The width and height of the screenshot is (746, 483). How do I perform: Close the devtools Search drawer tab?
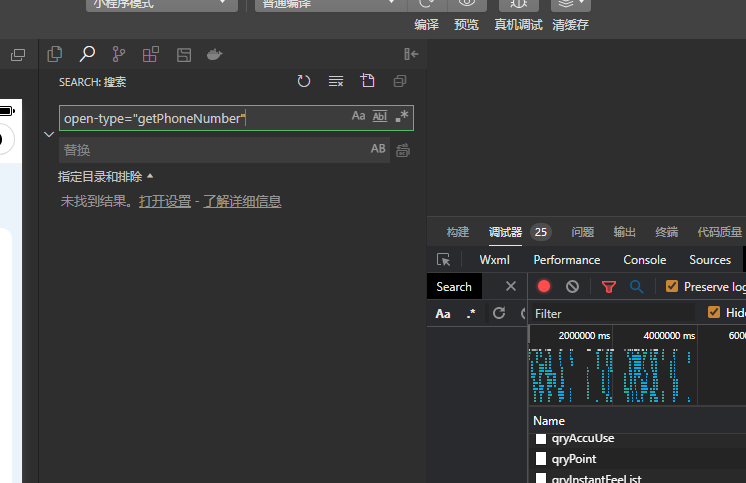click(510, 286)
